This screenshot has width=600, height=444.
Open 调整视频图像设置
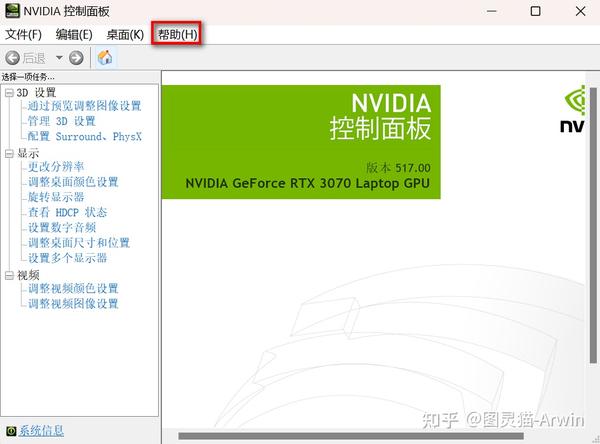click(x=73, y=304)
